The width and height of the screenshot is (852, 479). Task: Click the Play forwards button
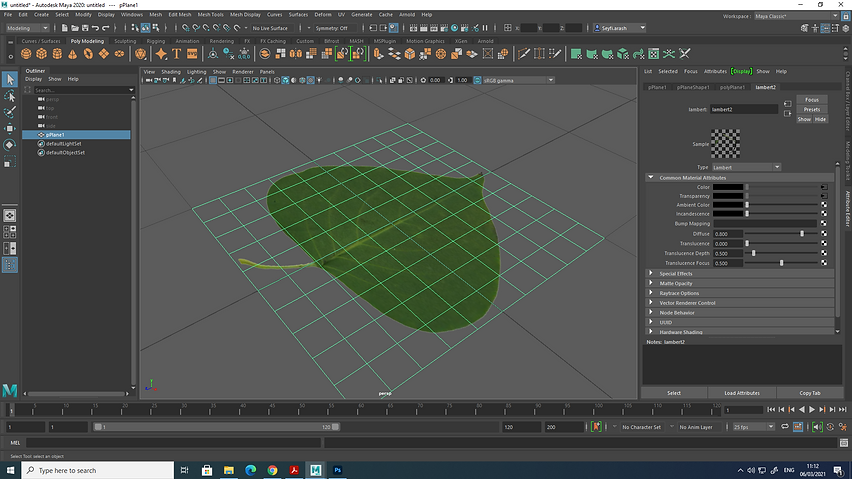(x=812, y=410)
